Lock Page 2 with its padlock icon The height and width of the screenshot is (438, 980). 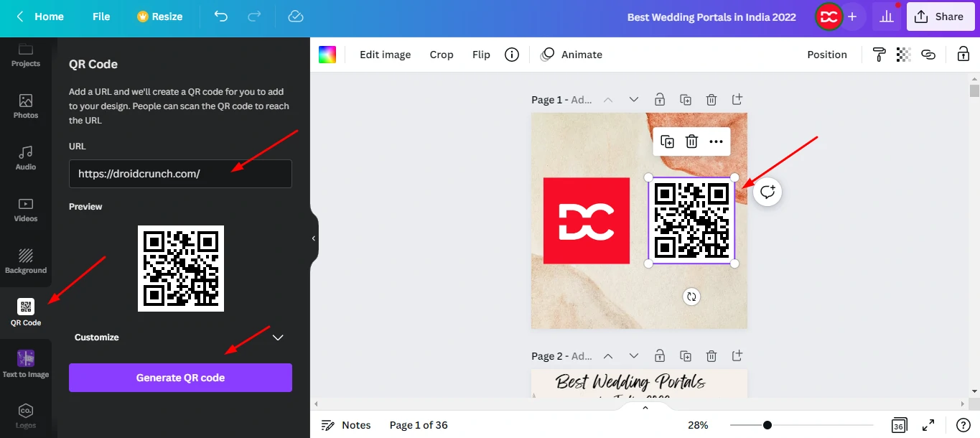point(659,356)
